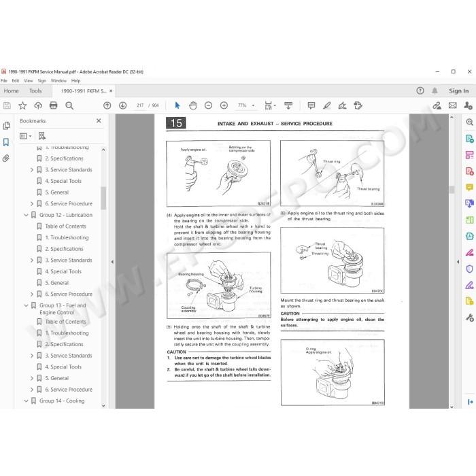Viewport: 476px width, 476px height.
Task: Select the Highlight text pen
Action: [327, 105]
